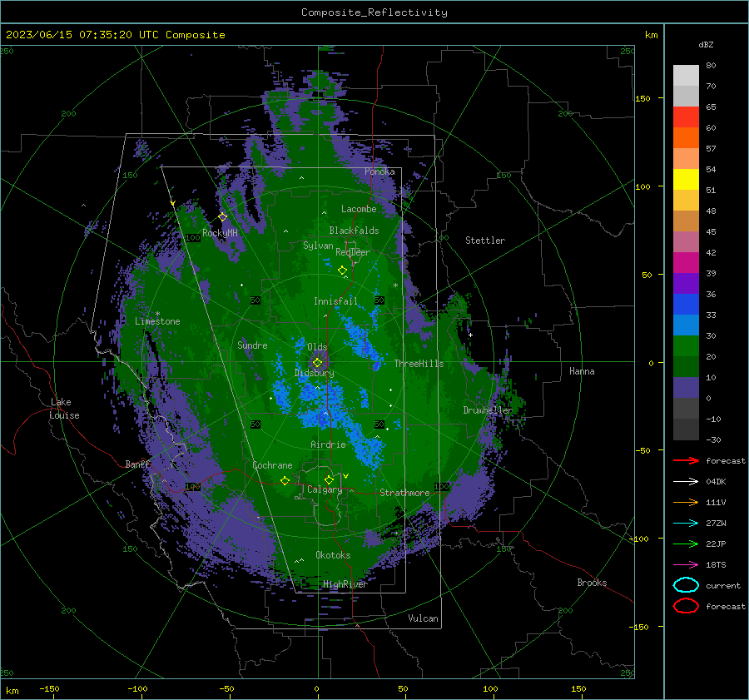Click the Airdrie label
The height and width of the screenshot is (700, 749).
pos(328,444)
